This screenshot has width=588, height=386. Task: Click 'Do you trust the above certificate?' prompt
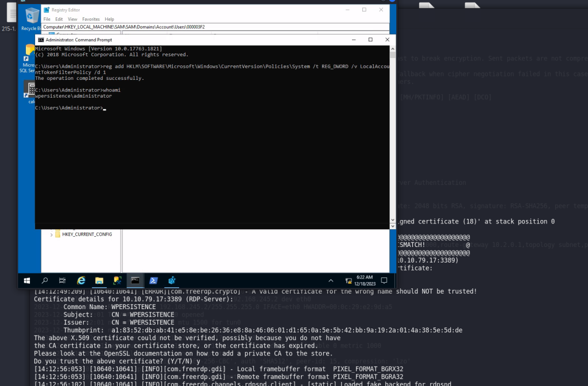pyautogui.click(x=117, y=361)
